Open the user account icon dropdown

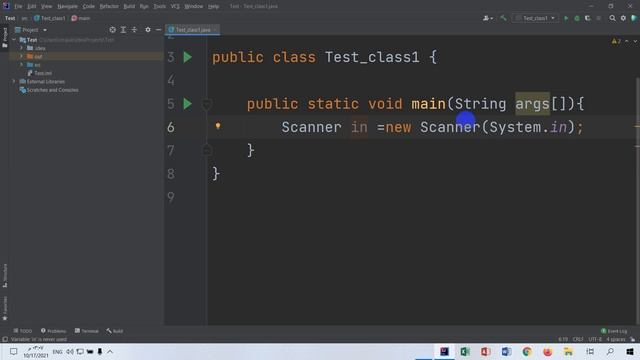pos(488,18)
